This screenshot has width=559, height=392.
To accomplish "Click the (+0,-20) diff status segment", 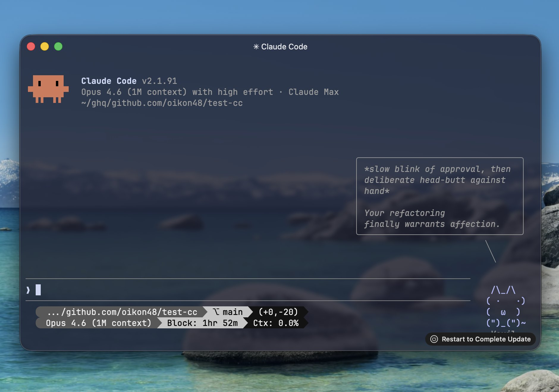I will point(278,312).
